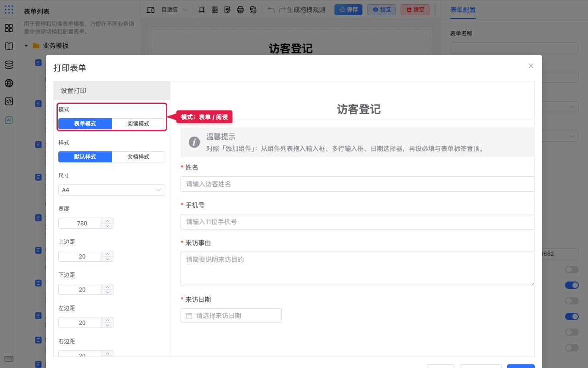Open the 尺寸 A4 paper size dropdown
The image size is (588, 368).
(112, 190)
